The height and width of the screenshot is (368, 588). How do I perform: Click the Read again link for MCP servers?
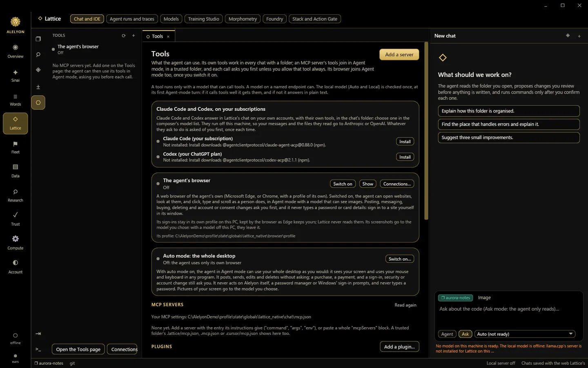pos(405,305)
